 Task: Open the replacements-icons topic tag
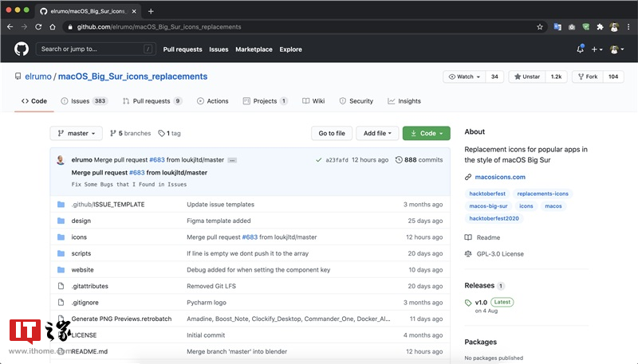pos(542,194)
